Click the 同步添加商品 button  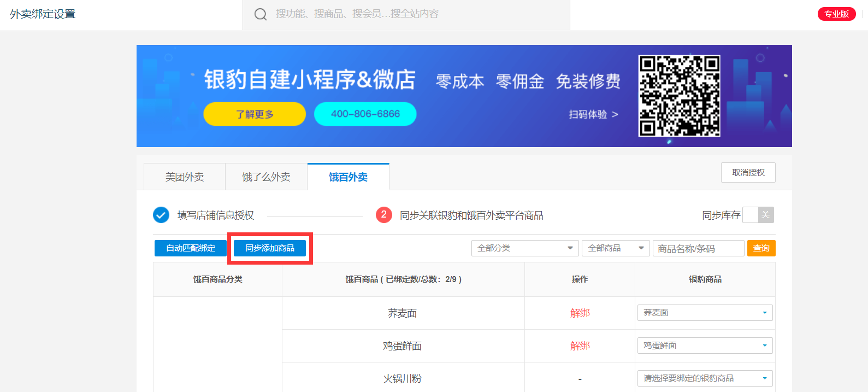coord(270,248)
